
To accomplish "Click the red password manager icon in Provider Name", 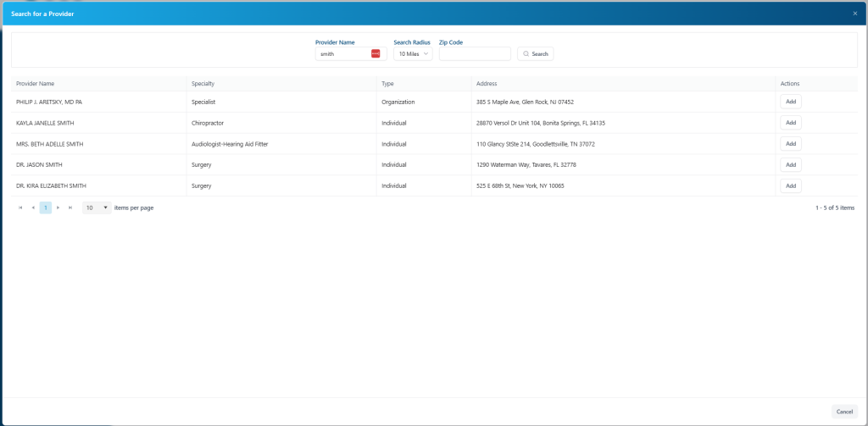I will 376,53.
